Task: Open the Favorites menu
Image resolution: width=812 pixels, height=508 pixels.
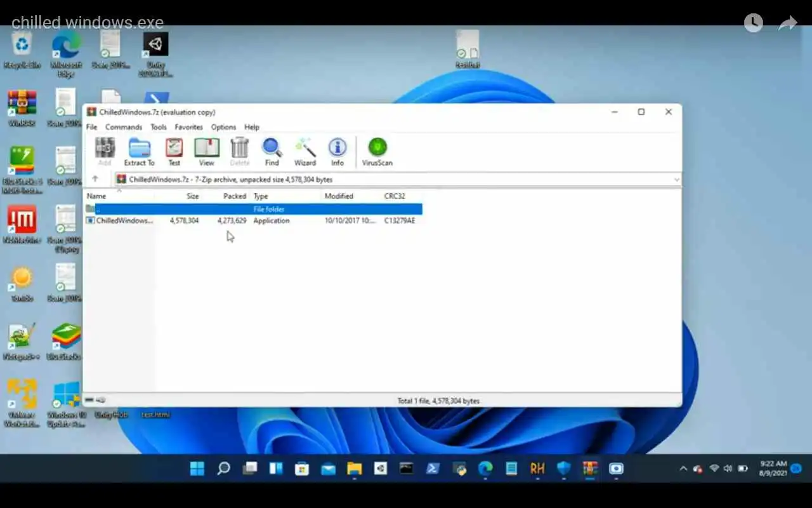Action: 189,127
